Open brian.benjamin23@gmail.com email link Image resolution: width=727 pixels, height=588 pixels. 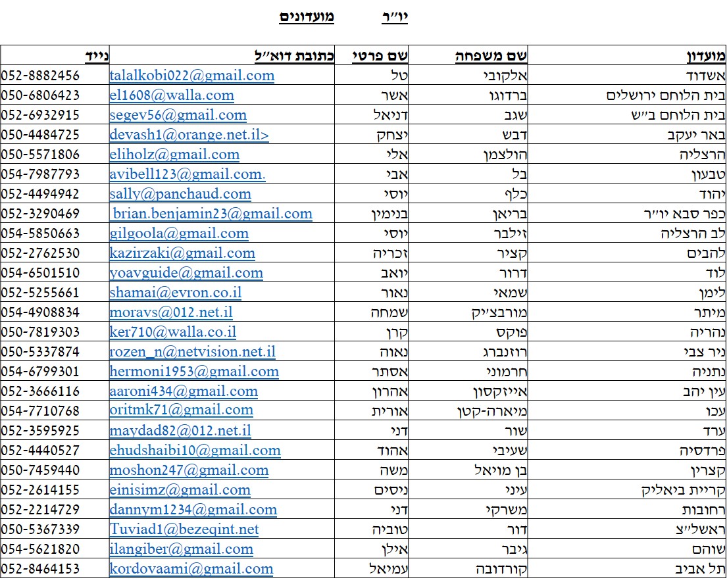point(212,214)
